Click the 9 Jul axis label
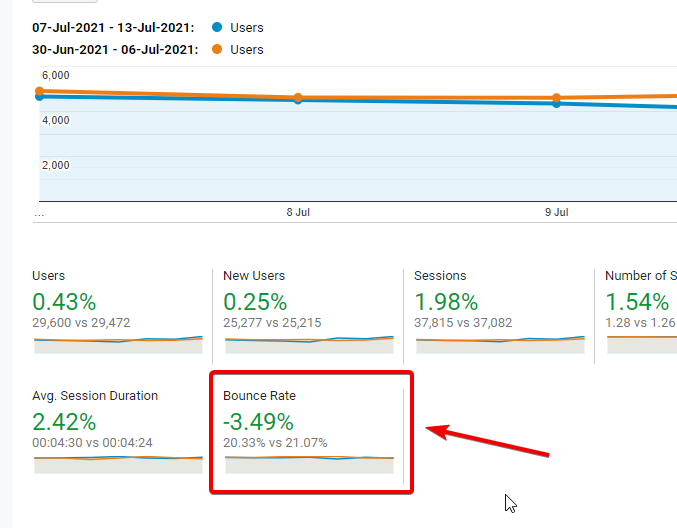Screen dimensions: 677x528 coord(556,213)
